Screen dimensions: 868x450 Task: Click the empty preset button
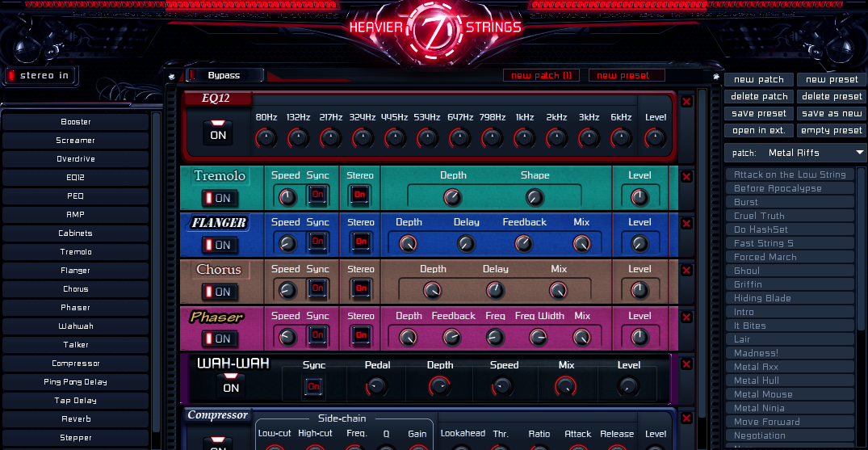point(832,131)
